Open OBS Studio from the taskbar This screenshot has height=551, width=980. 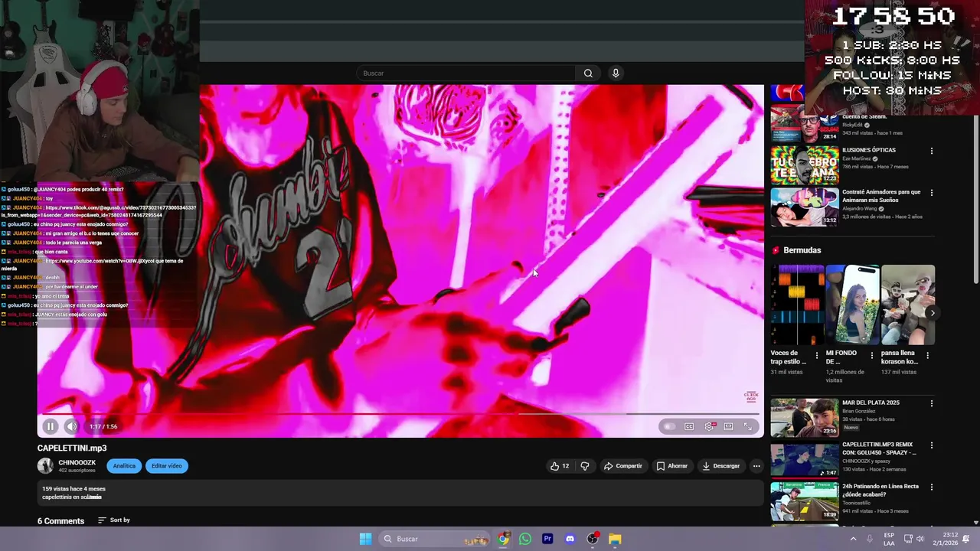point(593,539)
